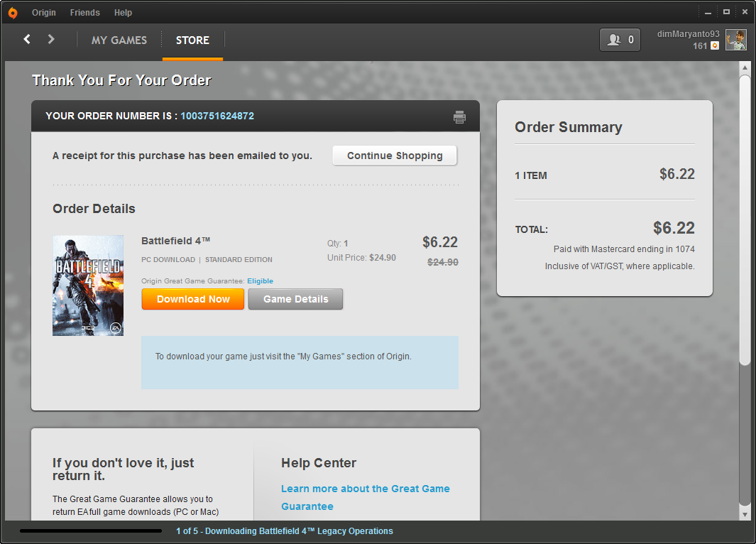Image resolution: width=756 pixels, height=544 pixels.
Task: Go forward with the right arrow
Action: (51, 40)
